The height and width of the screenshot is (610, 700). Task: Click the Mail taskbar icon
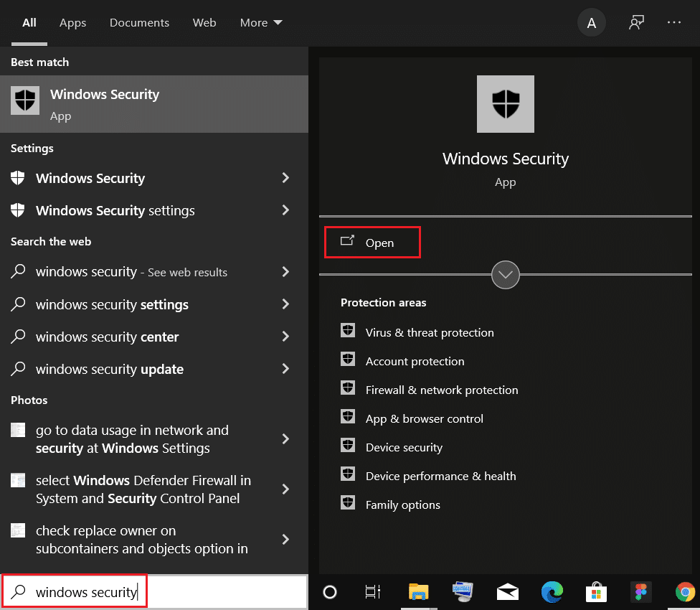click(x=507, y=591)
